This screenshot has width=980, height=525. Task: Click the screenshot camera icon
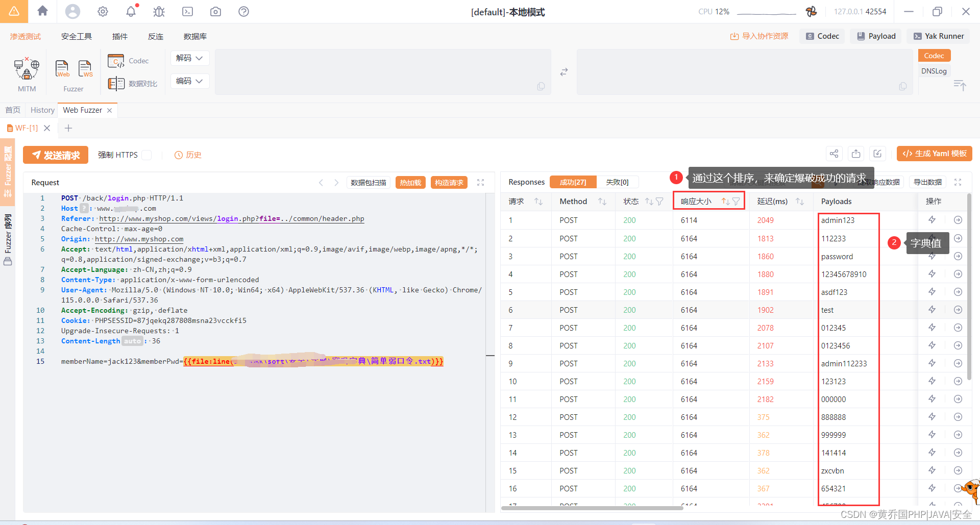(215, 11)
